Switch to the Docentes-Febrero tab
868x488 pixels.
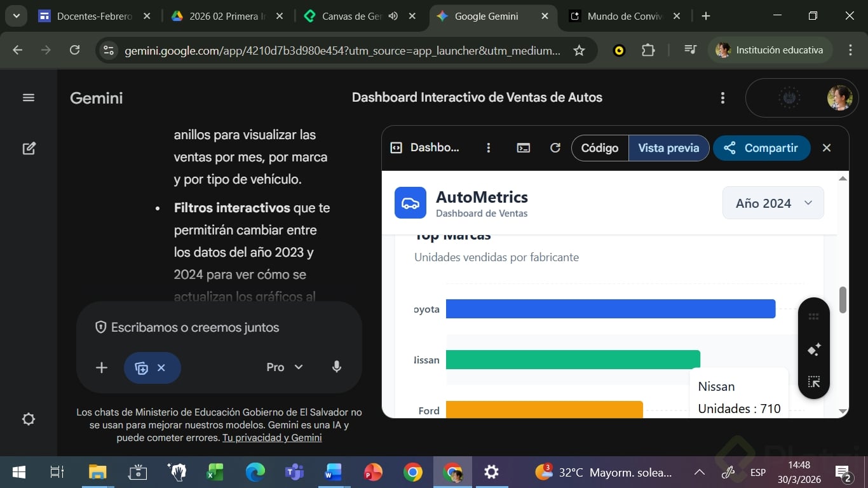point(94,17)
